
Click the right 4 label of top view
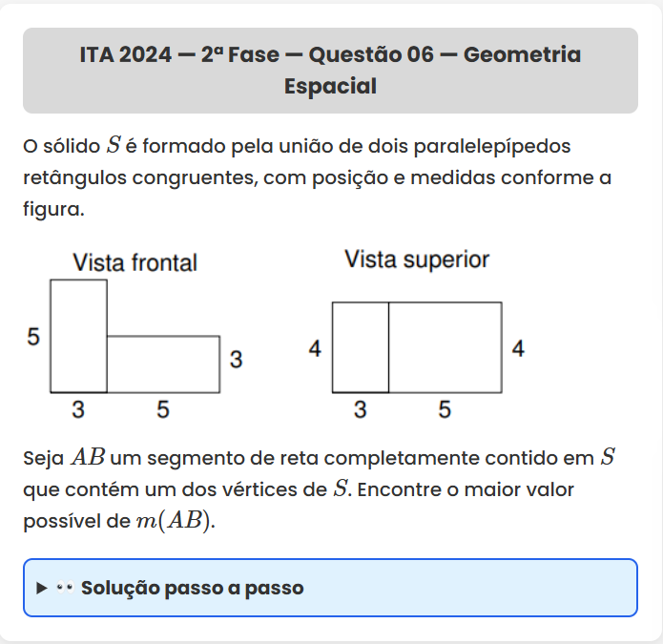518,349
